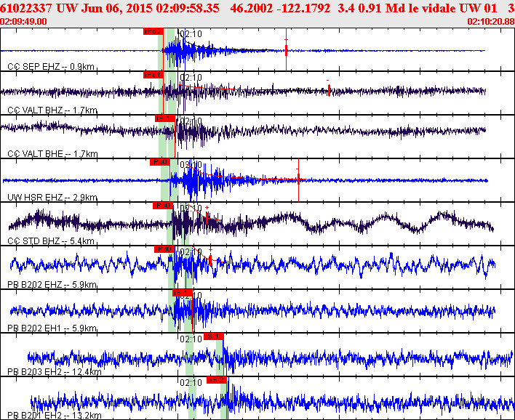Click the iPc1 pick flag on VALT BHZ
This screenshot has width=515, height=420.
click(x=153, y=75)
